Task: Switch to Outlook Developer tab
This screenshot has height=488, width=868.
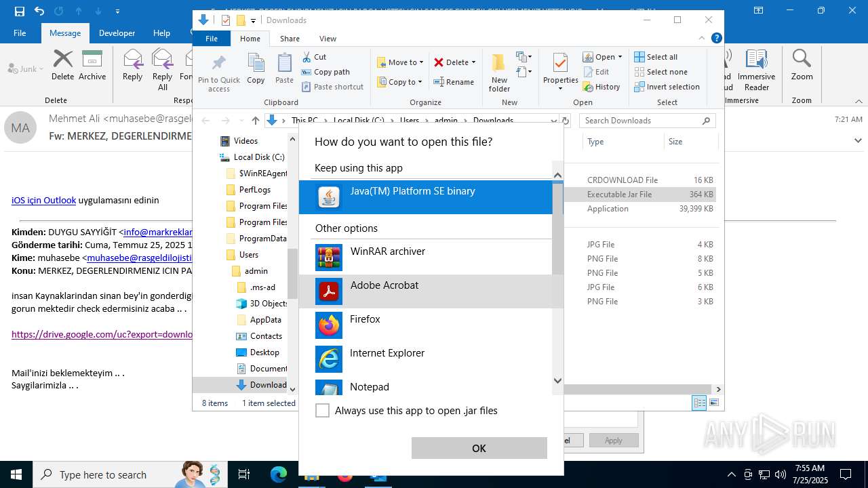Action: [x=117, y=33]
